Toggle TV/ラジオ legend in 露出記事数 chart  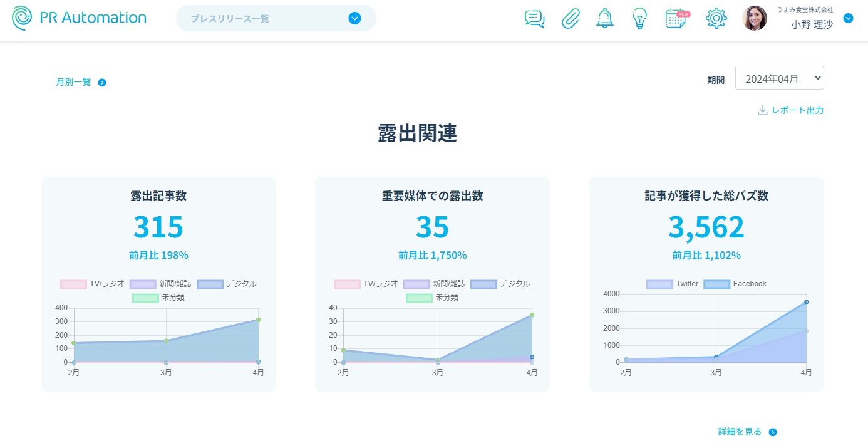point(93,284)
